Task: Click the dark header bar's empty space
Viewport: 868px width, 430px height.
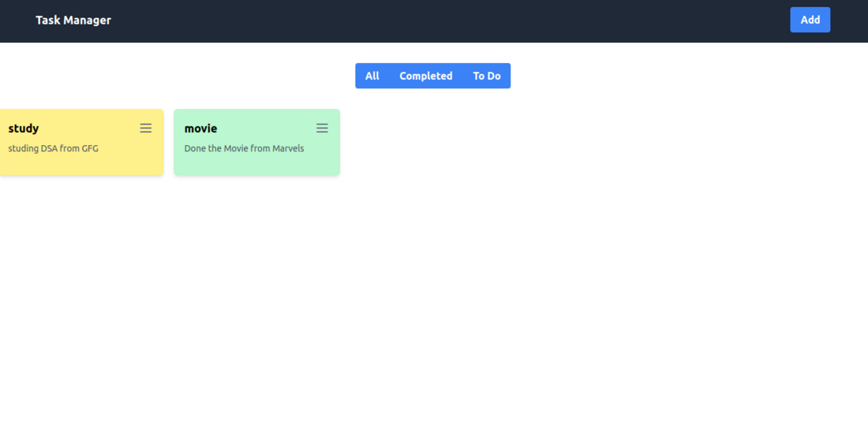Action: tap(443, 21)
